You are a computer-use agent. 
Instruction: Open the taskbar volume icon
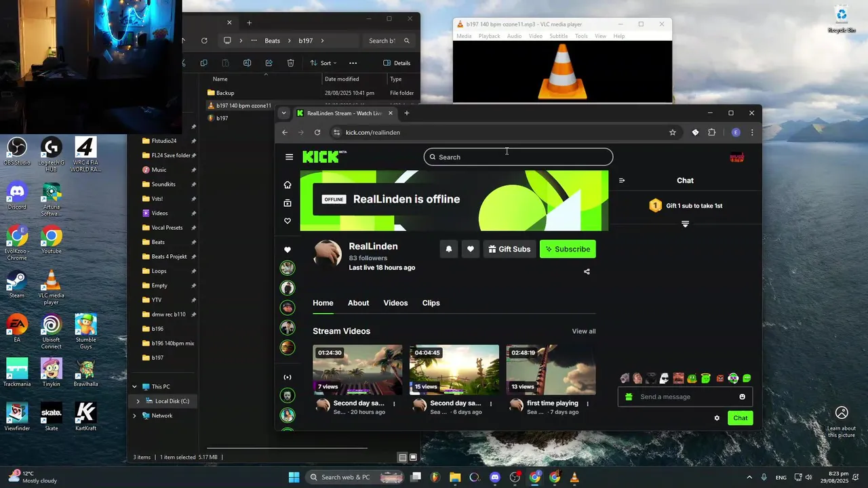click(808, 477)
